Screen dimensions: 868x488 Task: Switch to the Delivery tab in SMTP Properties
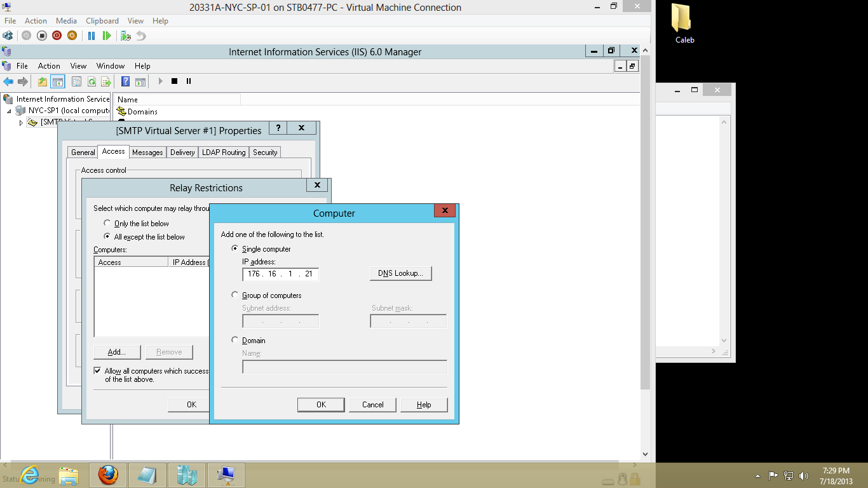[x=182, y=152]
